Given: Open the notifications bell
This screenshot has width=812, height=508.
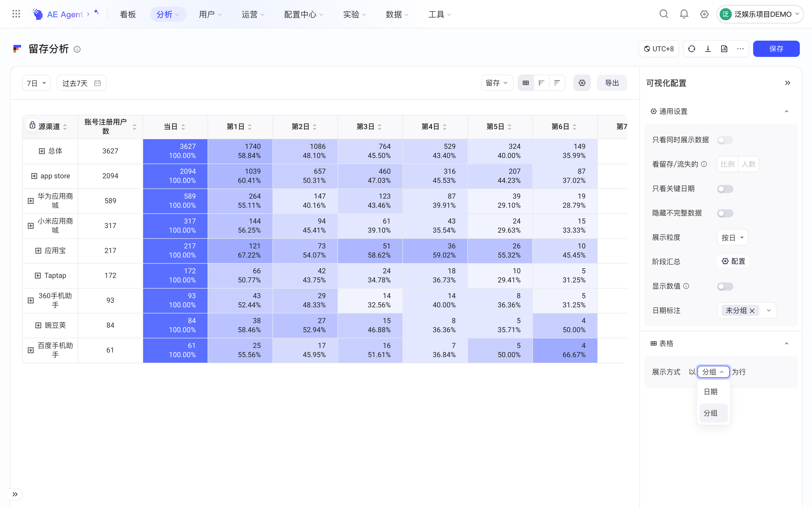Looking at the screenshot, I should click(684, 14).
